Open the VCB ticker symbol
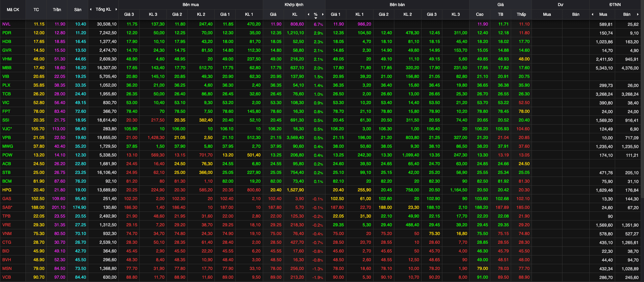Viewport: 644px width, 282px height. (x=7, y=277)
